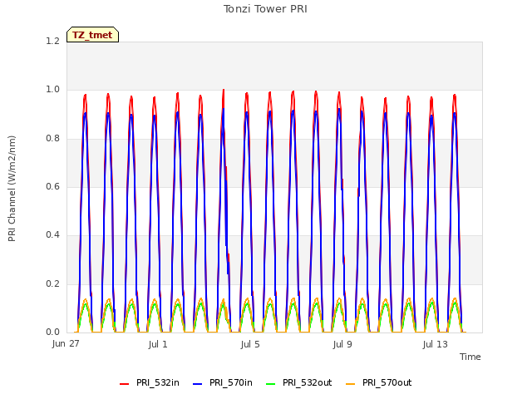
Task: Click the green PRI_532out legend swatch
Action: (x=271, y=384)
